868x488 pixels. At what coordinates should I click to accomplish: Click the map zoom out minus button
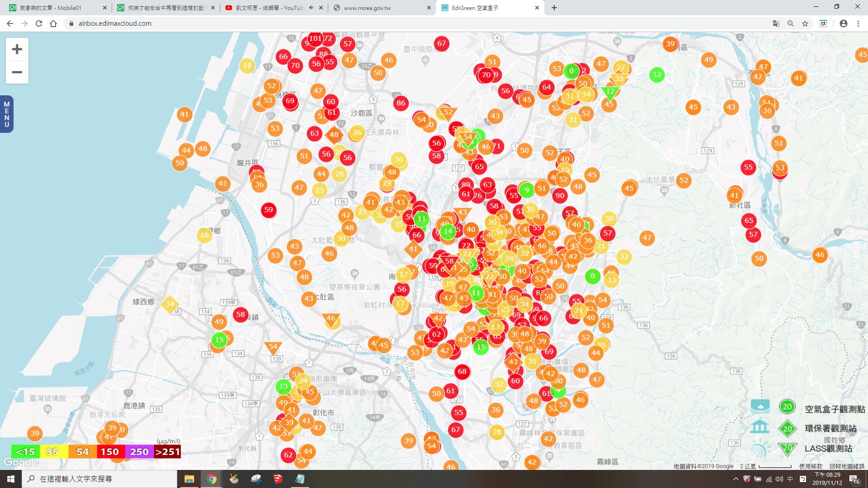(x=17, y=72)
